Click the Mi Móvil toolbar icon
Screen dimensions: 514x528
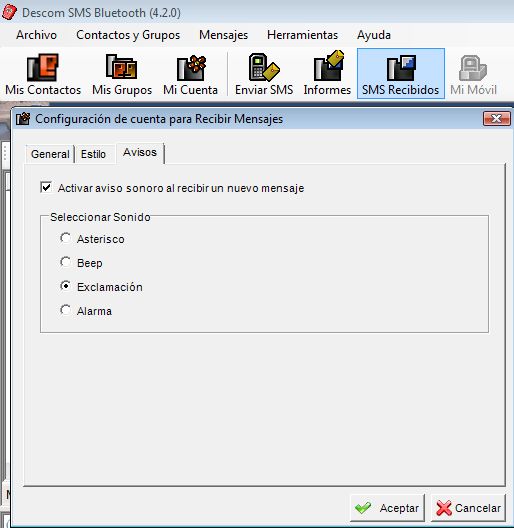tap(473, 68)
